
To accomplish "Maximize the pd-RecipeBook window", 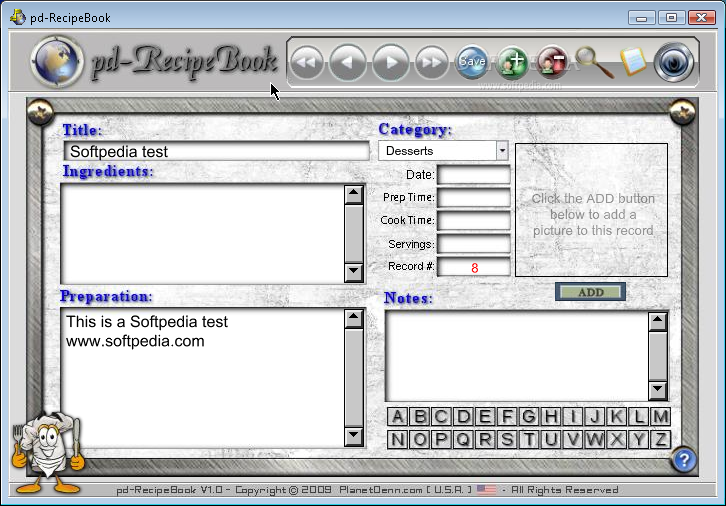I will pyautogui.click(x=671, y=18).
